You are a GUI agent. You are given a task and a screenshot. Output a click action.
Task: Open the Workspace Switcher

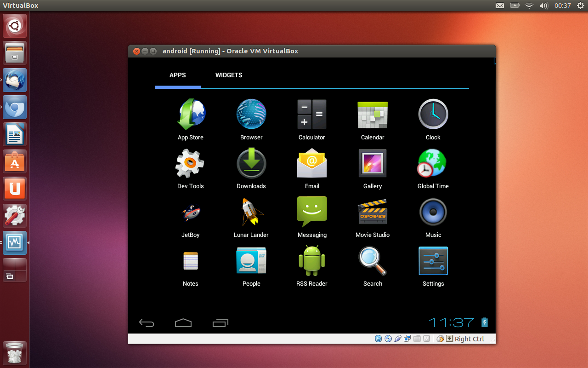(x=15, y=270)
